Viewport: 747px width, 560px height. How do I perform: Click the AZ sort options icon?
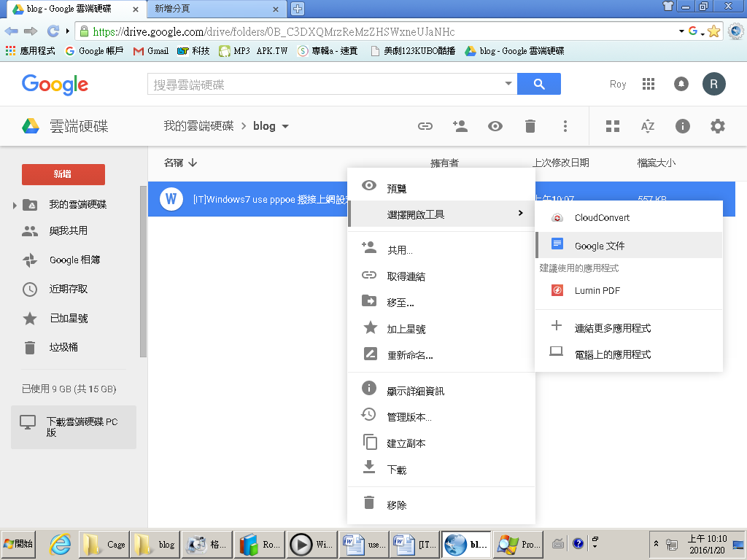648,126
